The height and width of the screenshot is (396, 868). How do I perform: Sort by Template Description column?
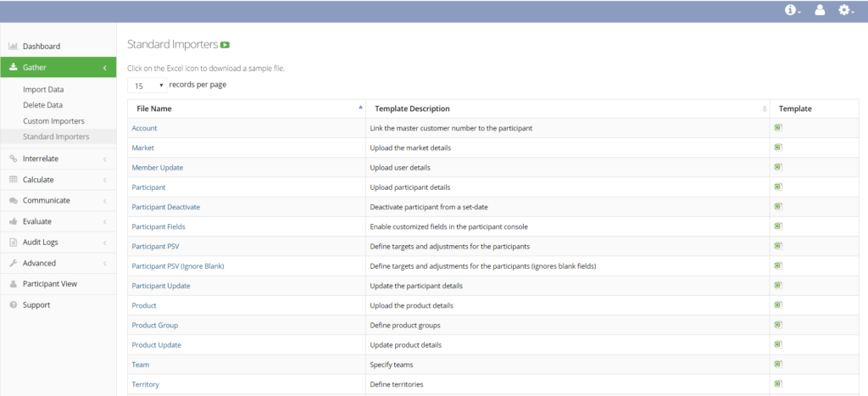click(567, 109)
